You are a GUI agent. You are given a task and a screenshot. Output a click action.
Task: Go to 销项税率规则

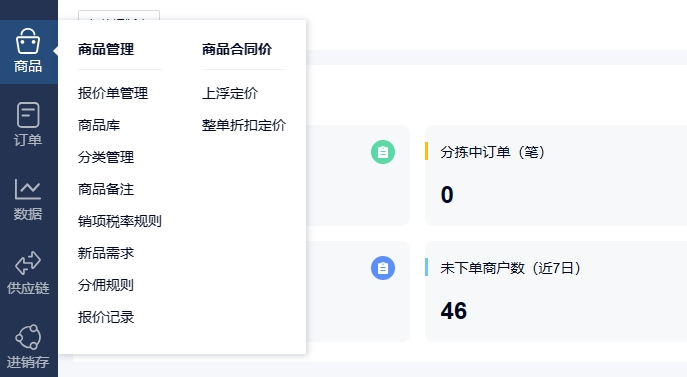120,221
